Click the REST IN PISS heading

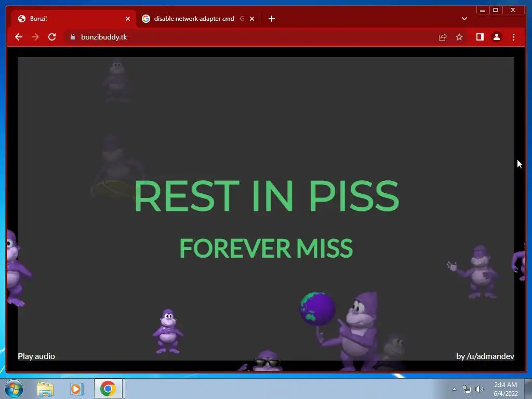tap(267, 196)
